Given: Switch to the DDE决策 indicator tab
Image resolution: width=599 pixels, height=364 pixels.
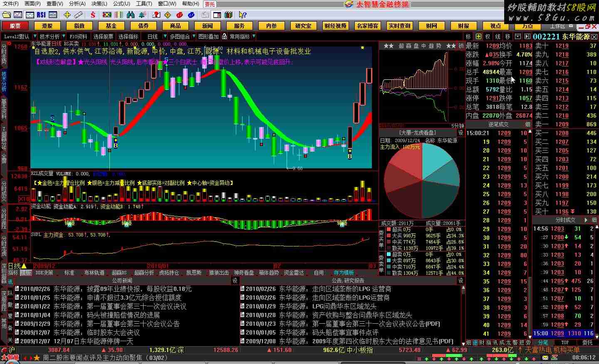Looking at the screenshot, I should [x=44, y=273].
